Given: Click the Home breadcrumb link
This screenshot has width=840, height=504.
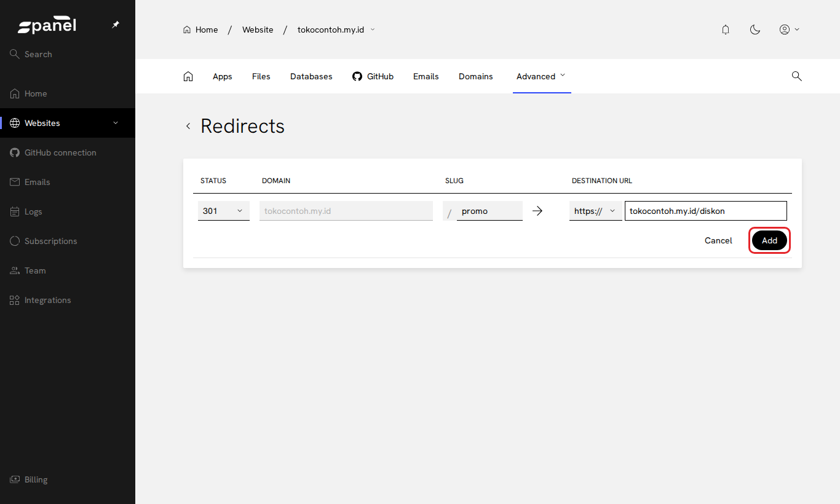Looking at the screenshot, I should [200, 30].
